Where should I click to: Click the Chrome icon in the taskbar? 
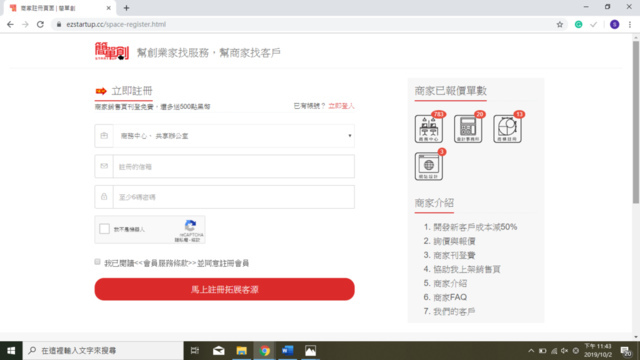point(264,351)
